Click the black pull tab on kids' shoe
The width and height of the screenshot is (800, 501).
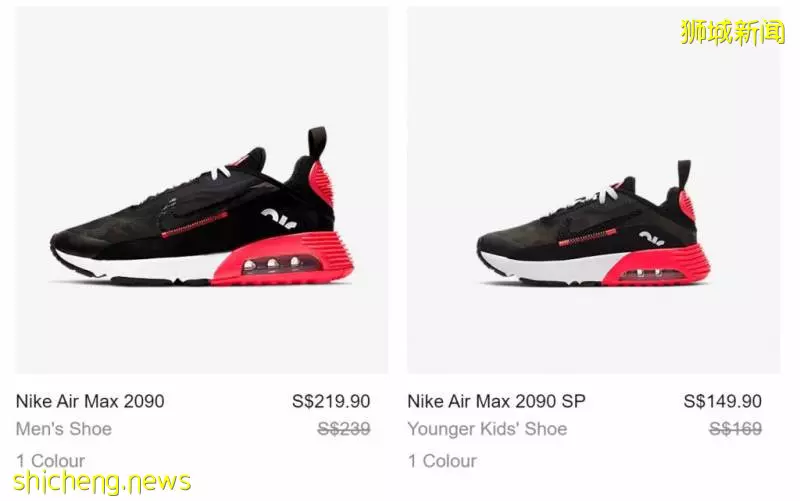pos(684,174)
